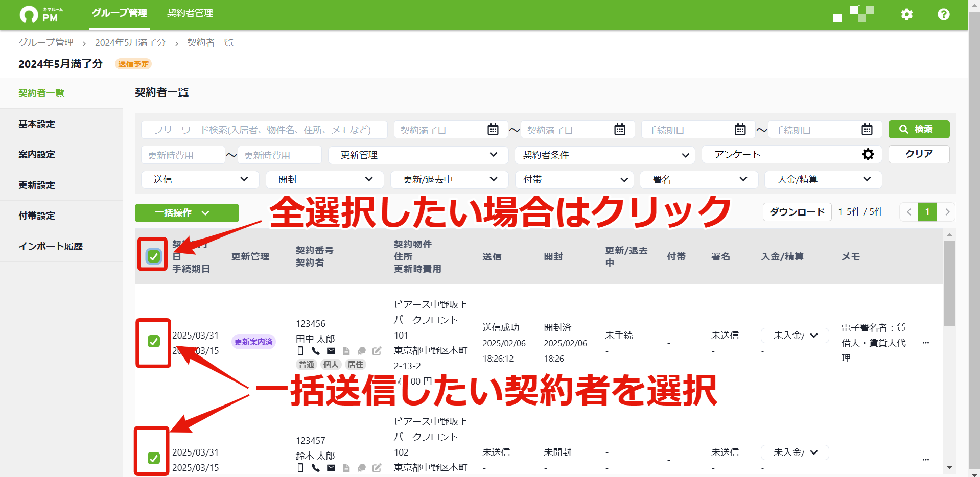The height and width of the screenshot is (477, 980).
Task: Go to previous page arrow
Action: [909, 212]
